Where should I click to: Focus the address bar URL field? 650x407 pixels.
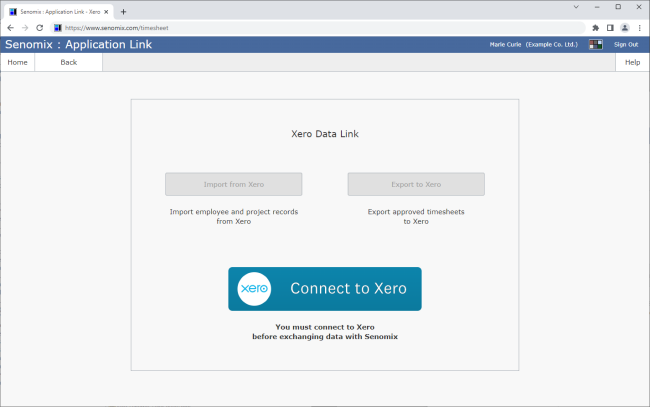click(318, 28)
